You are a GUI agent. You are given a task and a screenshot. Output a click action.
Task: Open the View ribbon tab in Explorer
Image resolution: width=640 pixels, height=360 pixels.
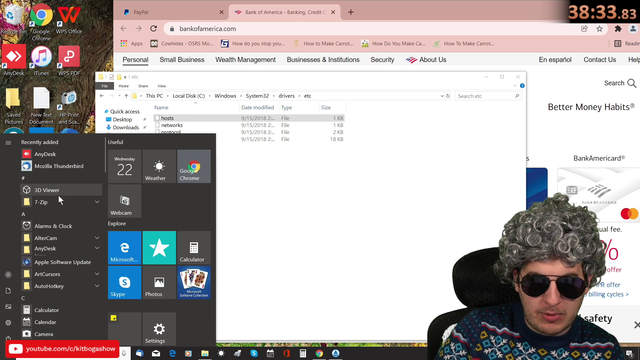(162, 86)
